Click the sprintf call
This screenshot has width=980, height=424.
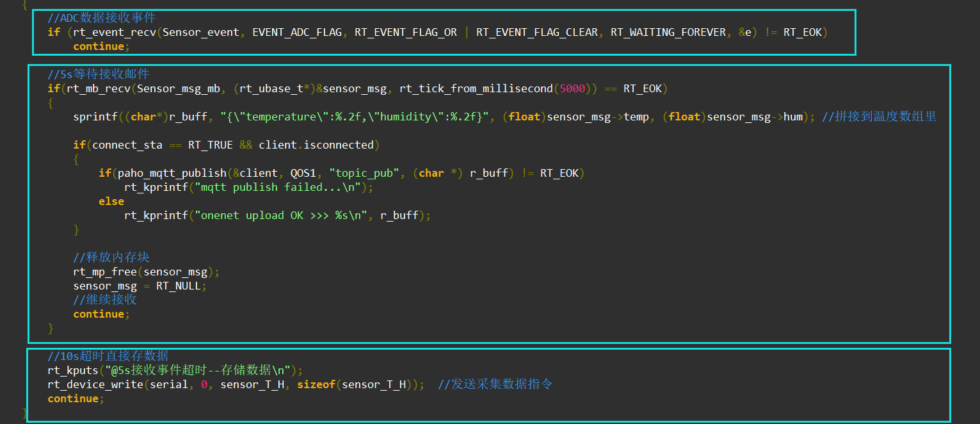click(95, 117)
